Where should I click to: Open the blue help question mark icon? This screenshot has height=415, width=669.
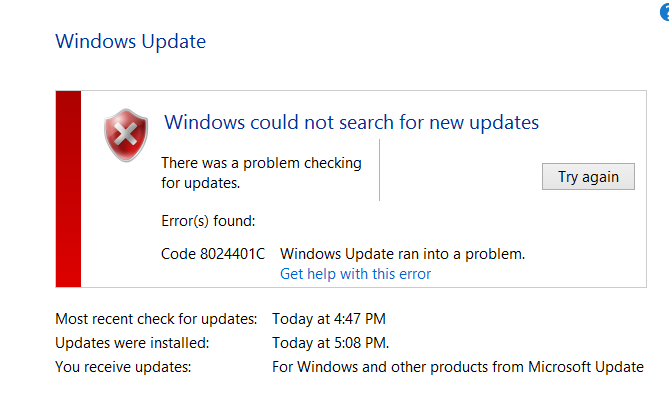[x=665, y=12]
